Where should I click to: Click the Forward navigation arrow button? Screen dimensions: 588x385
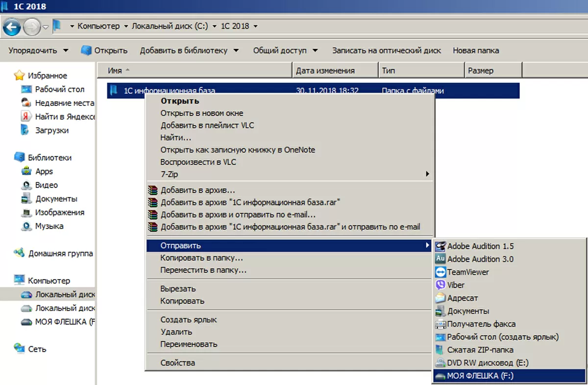[x=32, y=26]
